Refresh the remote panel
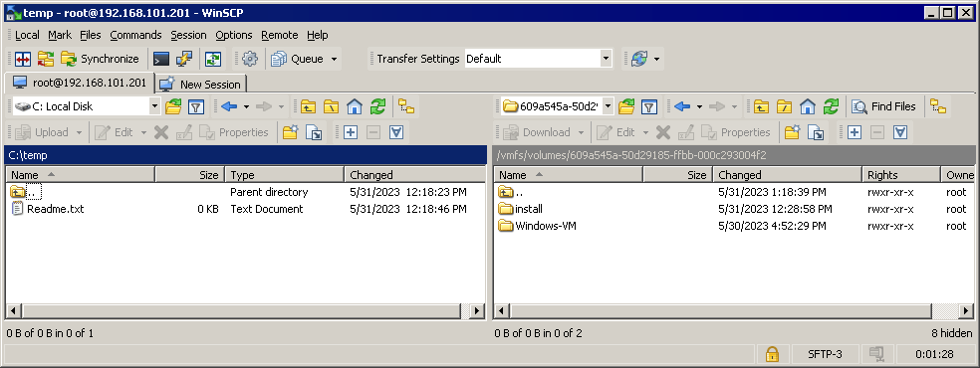The image size is (980, 368). click(x=831, y=106)
